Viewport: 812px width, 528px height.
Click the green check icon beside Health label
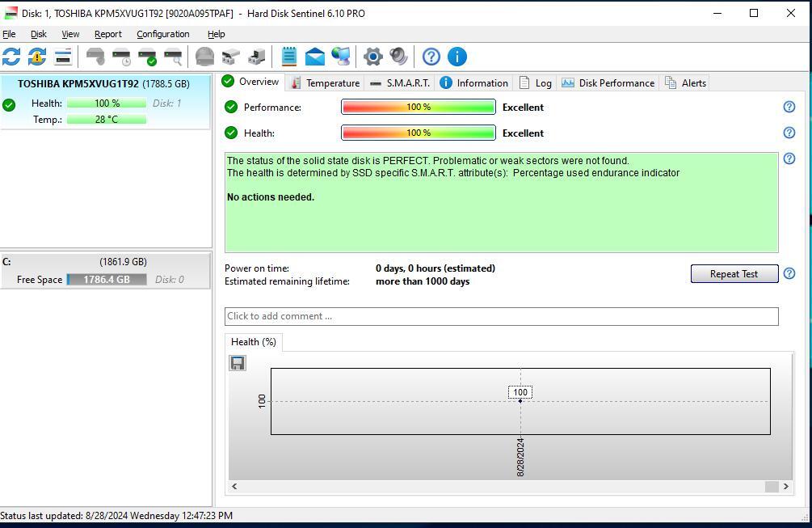[x=231, y=133]
